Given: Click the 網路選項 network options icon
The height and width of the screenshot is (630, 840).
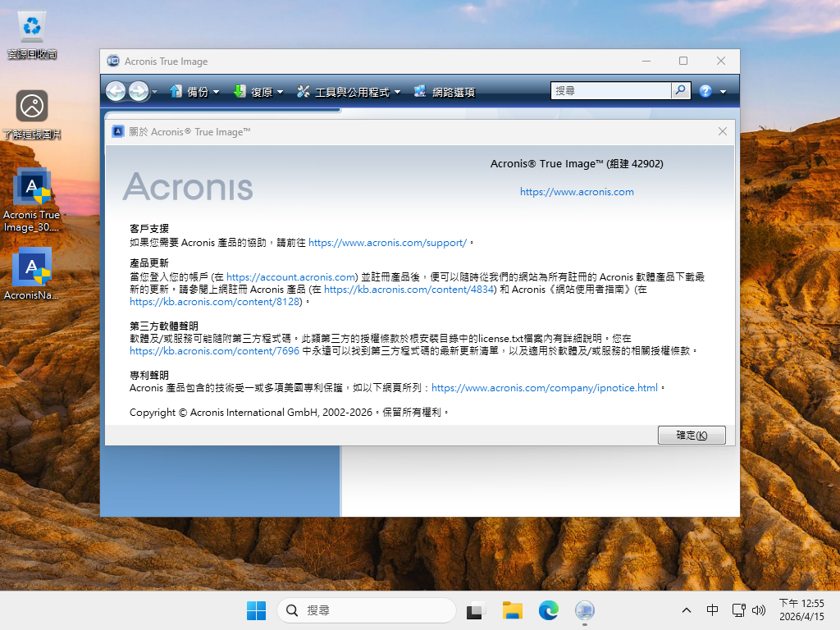Looking at the screenshot, I should tap(420, 92).
